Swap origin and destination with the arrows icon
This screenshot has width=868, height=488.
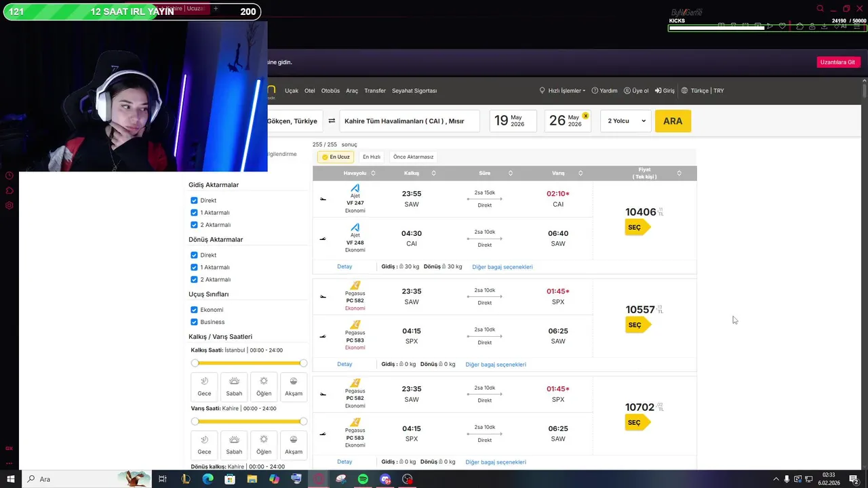pos(332,121)
